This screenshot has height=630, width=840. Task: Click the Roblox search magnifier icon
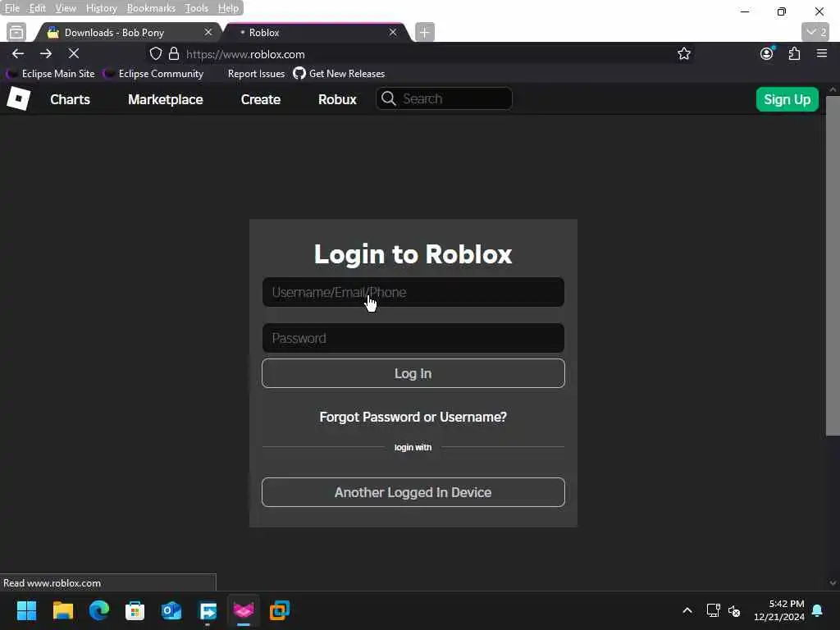click(x=388, y=98)
